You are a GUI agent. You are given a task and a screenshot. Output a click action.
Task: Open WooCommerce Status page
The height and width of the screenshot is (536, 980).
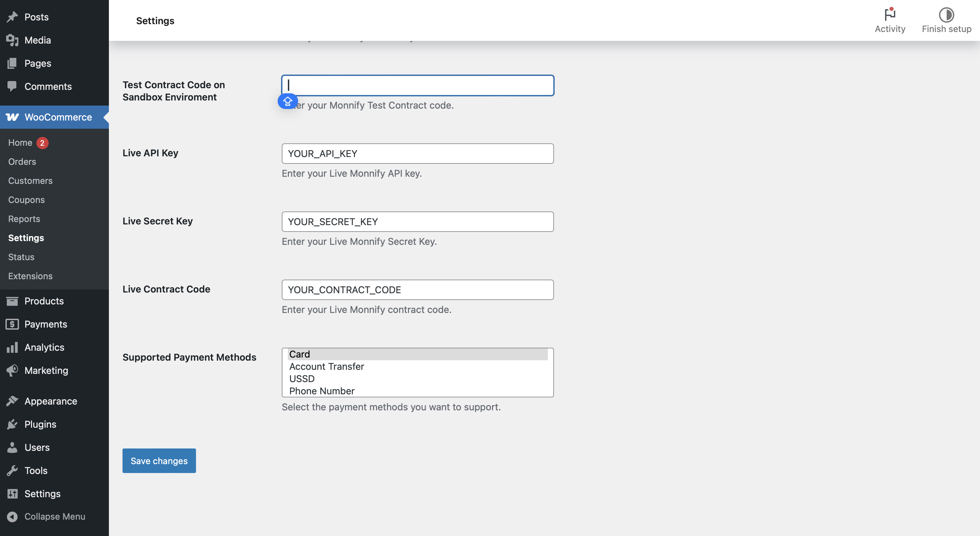point(21,257)
